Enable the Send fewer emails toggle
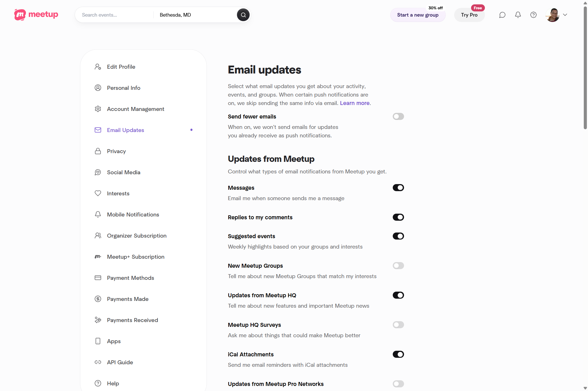The image size is (588, 391). tap(398, 117)
